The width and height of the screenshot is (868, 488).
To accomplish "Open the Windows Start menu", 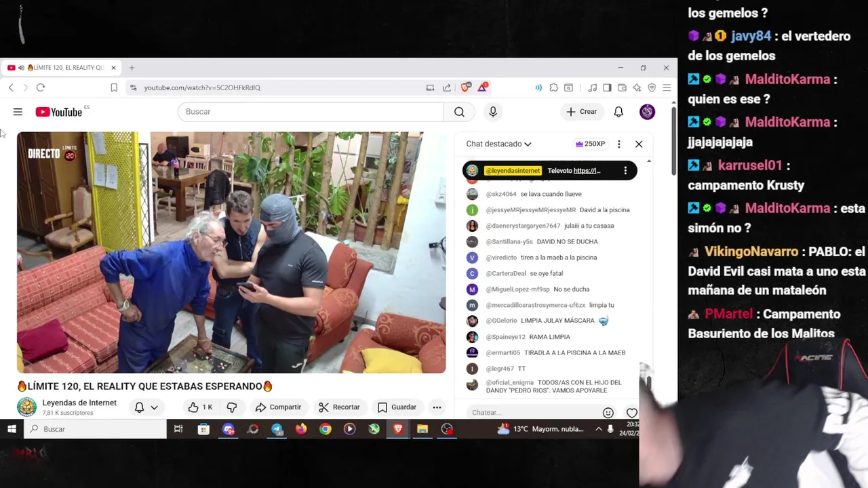I will [x=12, y=429].
